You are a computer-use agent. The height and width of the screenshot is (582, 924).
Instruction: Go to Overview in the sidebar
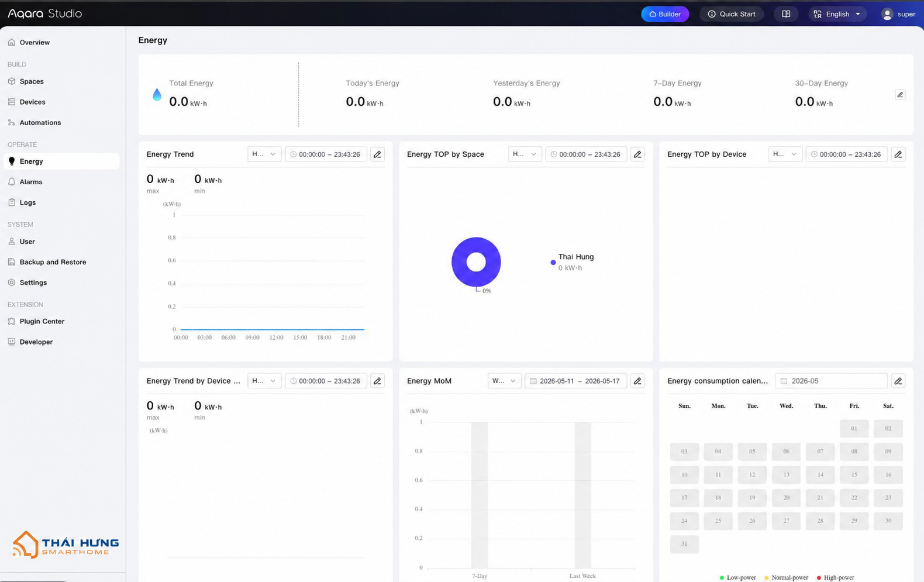(x=61, y=42)
